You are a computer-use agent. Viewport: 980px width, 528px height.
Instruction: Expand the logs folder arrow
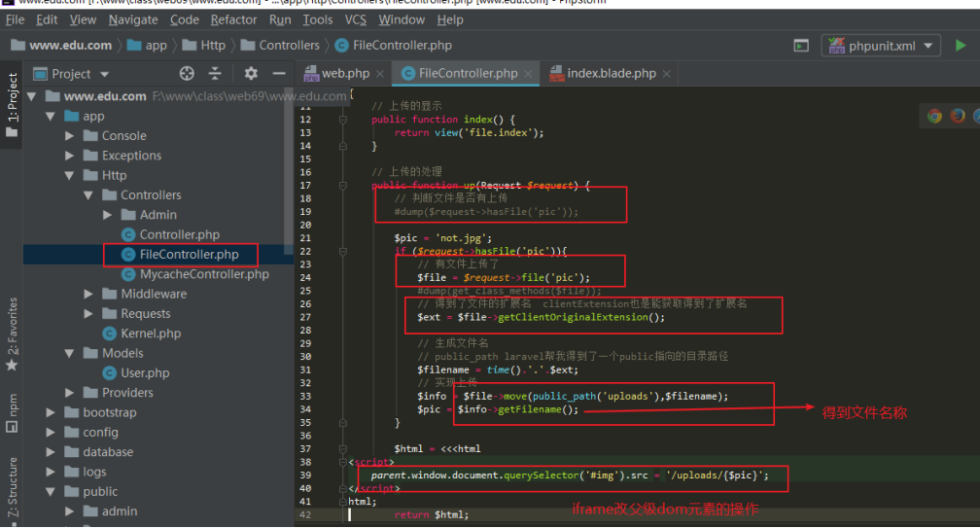(51, 472)
